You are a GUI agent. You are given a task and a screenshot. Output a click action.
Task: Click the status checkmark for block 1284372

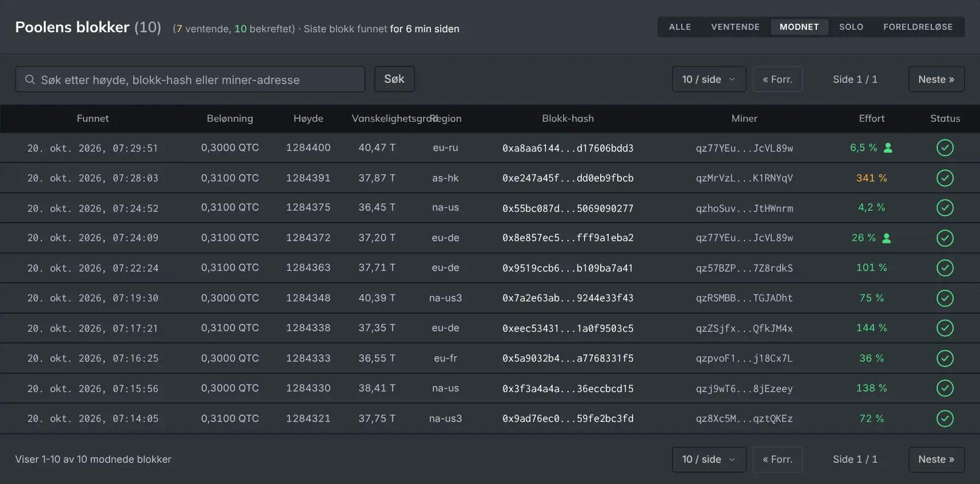(x=945, y=238)
